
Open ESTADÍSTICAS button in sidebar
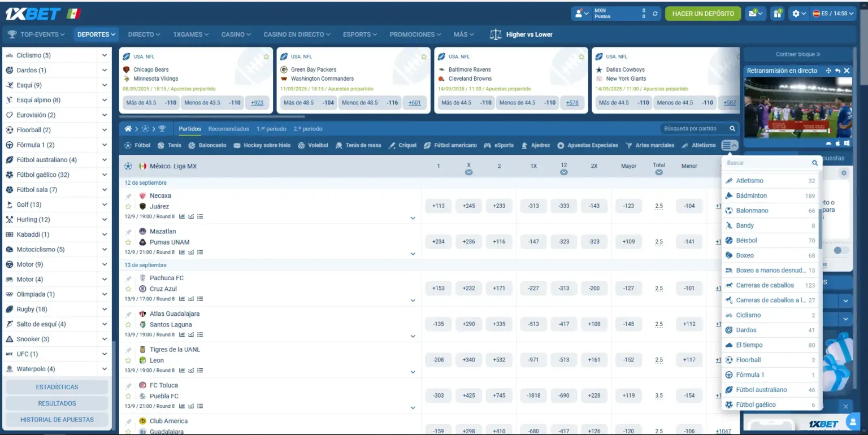pos(57,387)
